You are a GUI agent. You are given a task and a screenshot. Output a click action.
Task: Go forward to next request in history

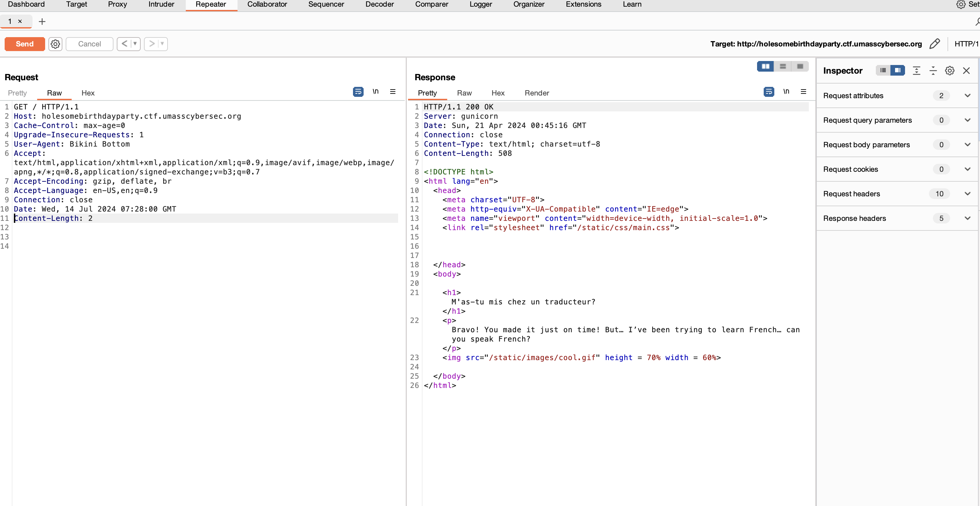(x=151, y=44)
